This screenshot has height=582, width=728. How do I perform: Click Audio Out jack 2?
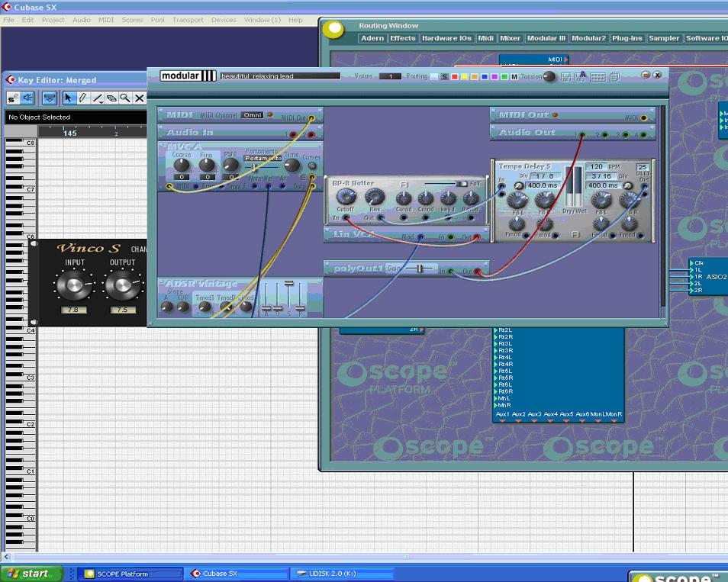[x=605, y=135]
